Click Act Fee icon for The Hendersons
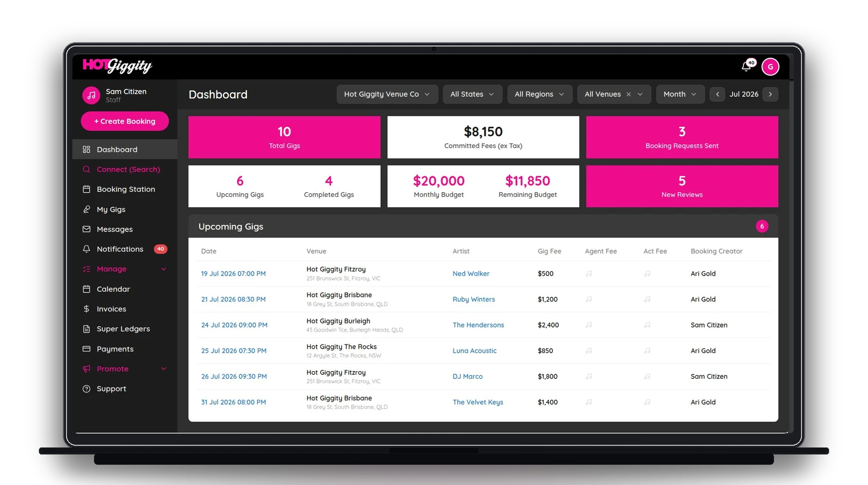The height and width of the screenshot is (485, 868). [647, 325]
